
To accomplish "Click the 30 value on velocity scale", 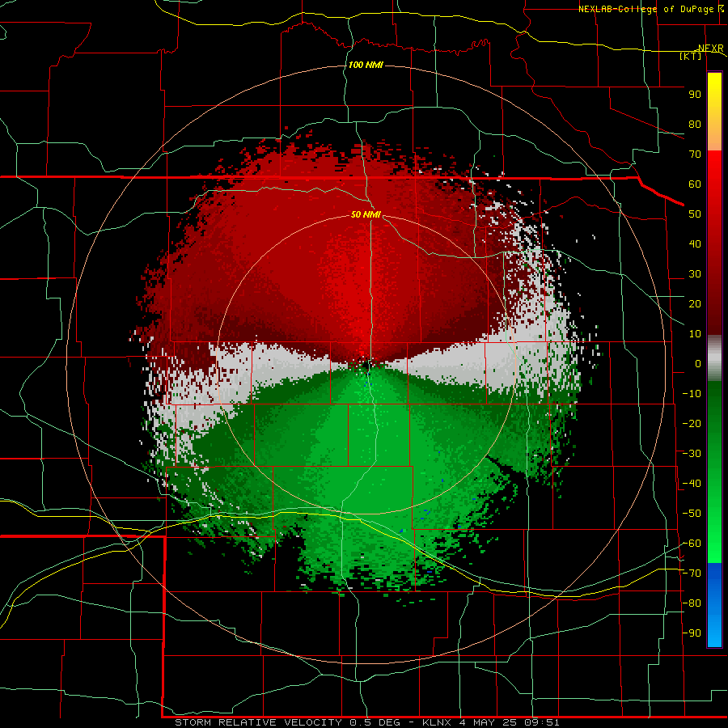I will (695, 274).
